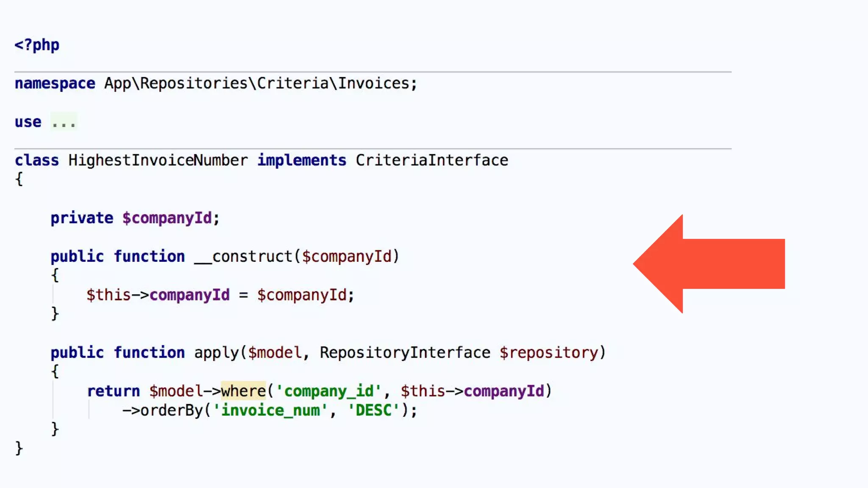Image resolution: width=868 pixels, height=488 pixels.
Task: Click the apply method name
Action: [x=216, y=353]
